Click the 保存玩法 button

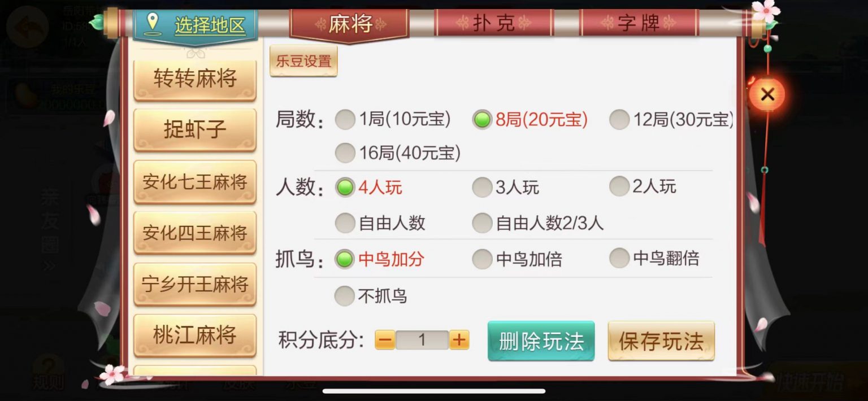click(x=661, y=341)
